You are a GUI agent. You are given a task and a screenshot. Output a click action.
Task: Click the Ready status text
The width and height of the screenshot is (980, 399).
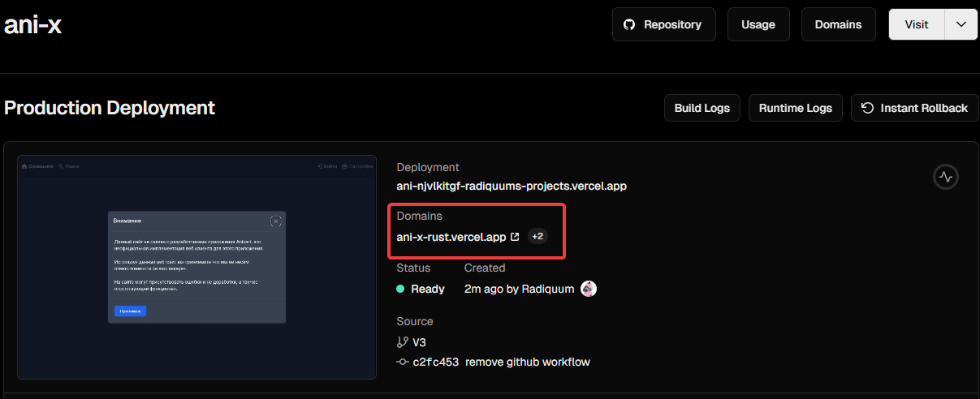coord(428,289)
